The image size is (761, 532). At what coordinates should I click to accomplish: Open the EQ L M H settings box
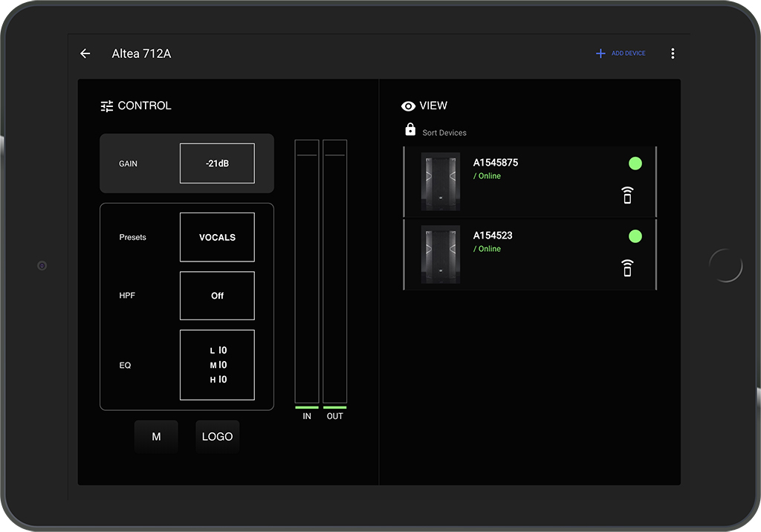click(217, 365)
